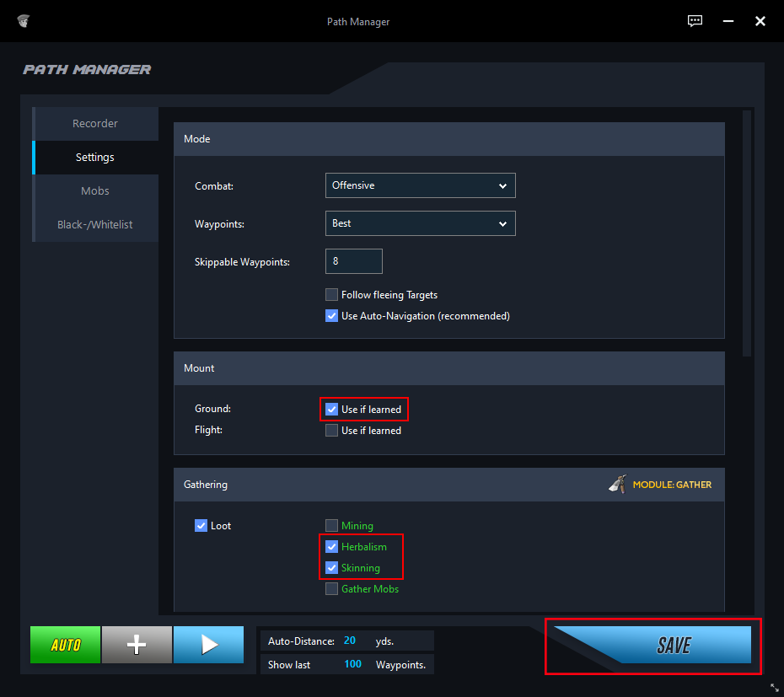Click the Gather module pickaxe icon
The image size is (784, 697).
click(618, 485)
